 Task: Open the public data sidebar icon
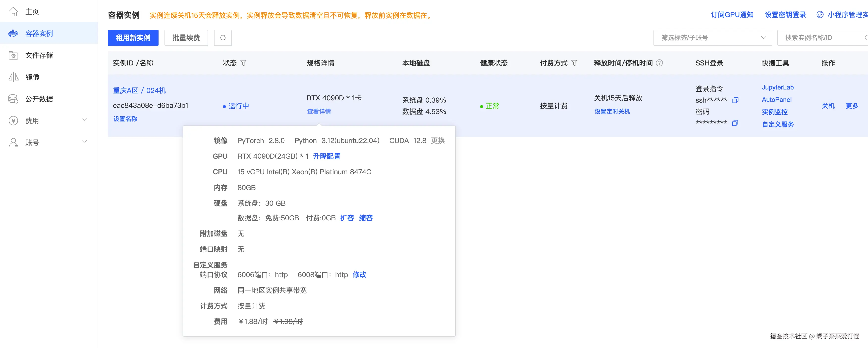[x=13, y=99]
